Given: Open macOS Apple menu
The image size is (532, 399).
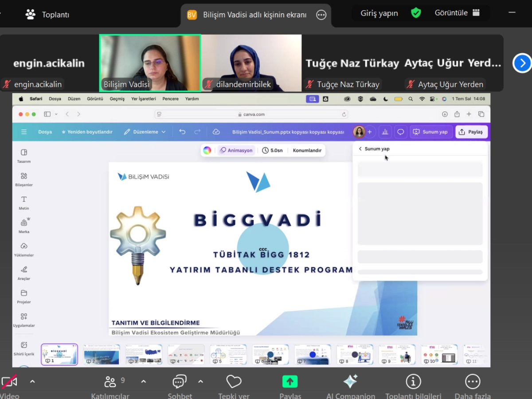Looking at the screenshot, I should (21, 99).
